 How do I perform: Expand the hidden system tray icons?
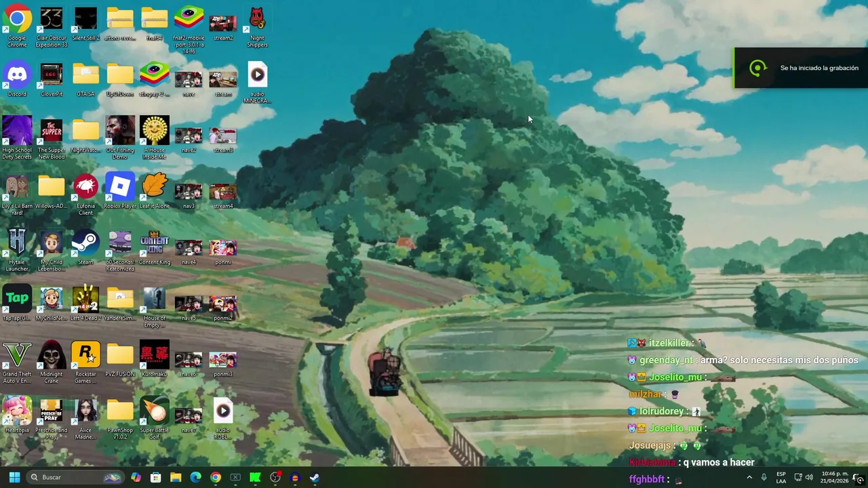pos(749,477)
